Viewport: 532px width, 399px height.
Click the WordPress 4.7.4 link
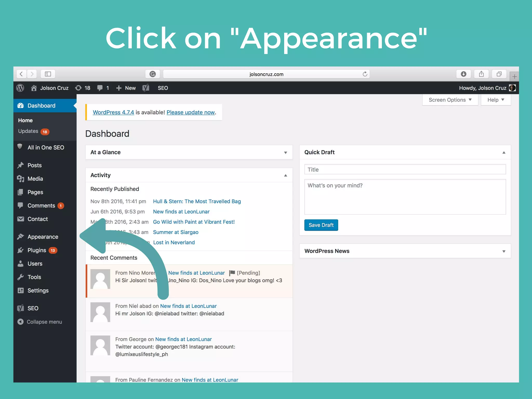pos(113,112)
